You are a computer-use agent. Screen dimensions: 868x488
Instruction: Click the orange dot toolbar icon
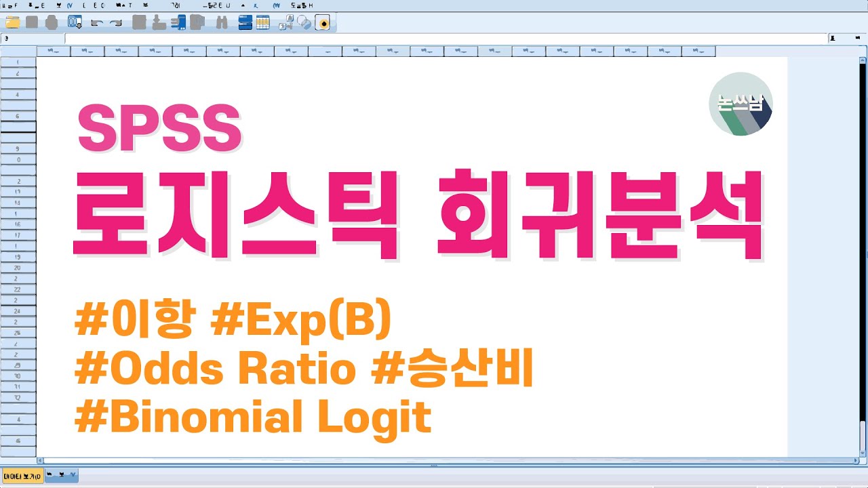click(323, 22)
